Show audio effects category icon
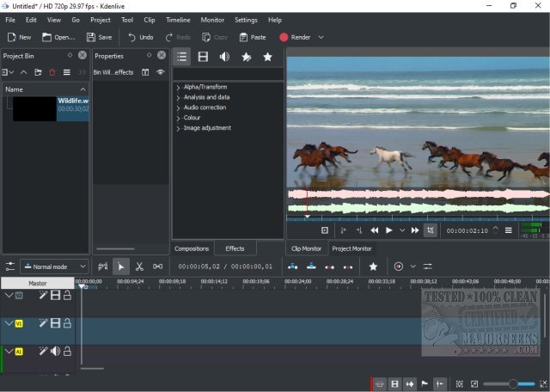 (x=224, y=57)
